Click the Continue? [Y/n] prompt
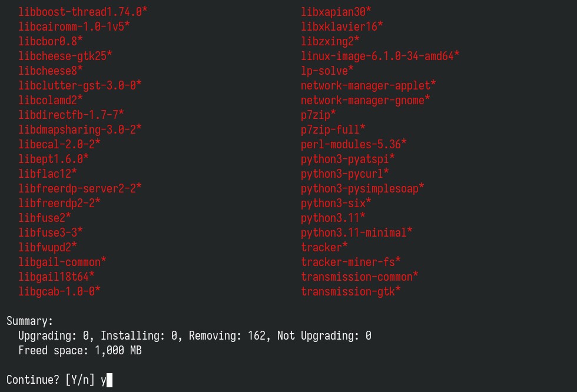The image size is (577, 392). pos(51,380)
